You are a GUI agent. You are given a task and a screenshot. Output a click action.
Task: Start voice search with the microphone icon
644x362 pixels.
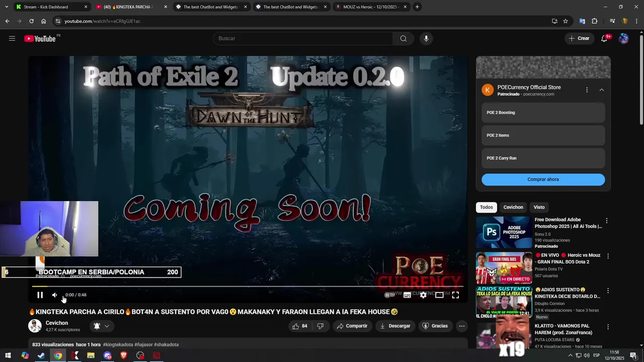coord(426,39)
